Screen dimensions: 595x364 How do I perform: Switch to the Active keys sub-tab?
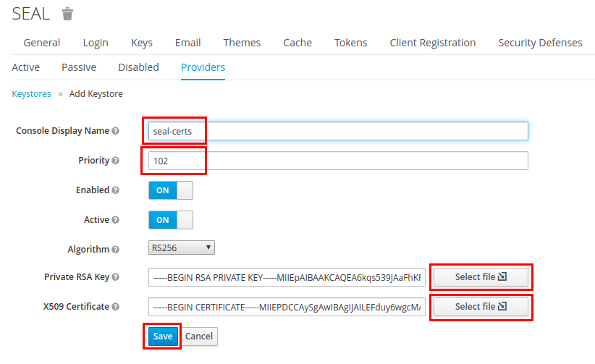tap(26, 67)
